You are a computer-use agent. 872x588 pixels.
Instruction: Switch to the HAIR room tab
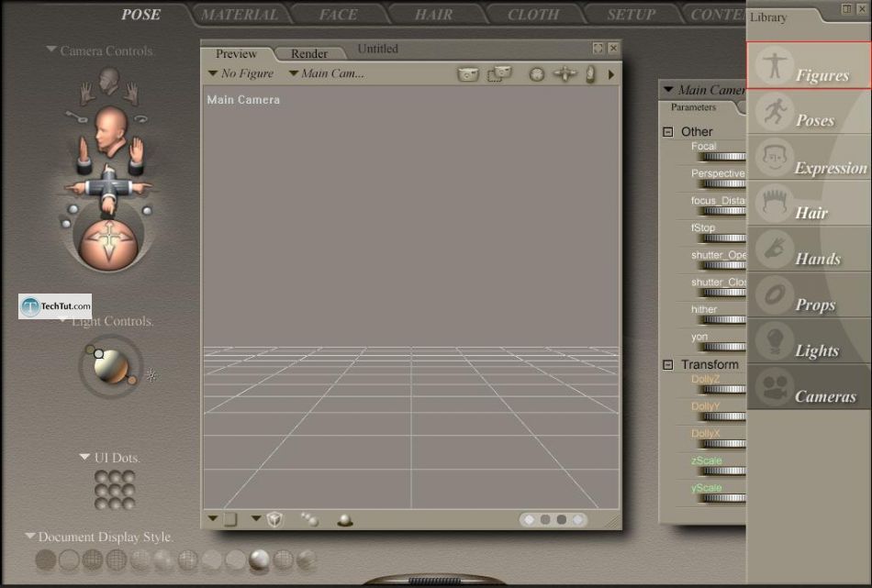click(434, 15)
